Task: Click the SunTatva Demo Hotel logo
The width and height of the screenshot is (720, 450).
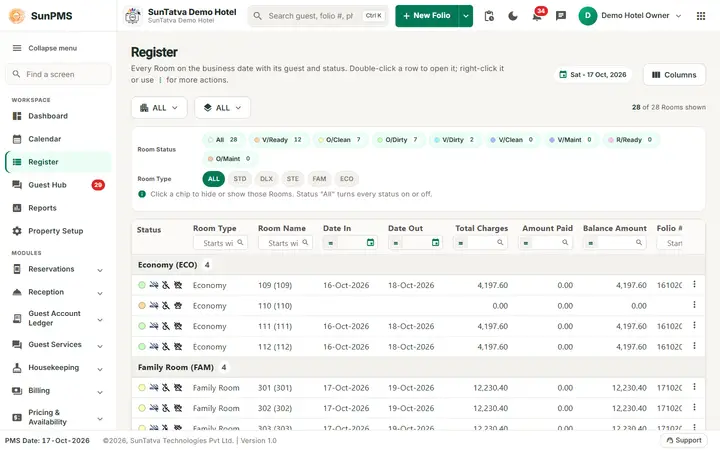Action: (x=133, y=16)
